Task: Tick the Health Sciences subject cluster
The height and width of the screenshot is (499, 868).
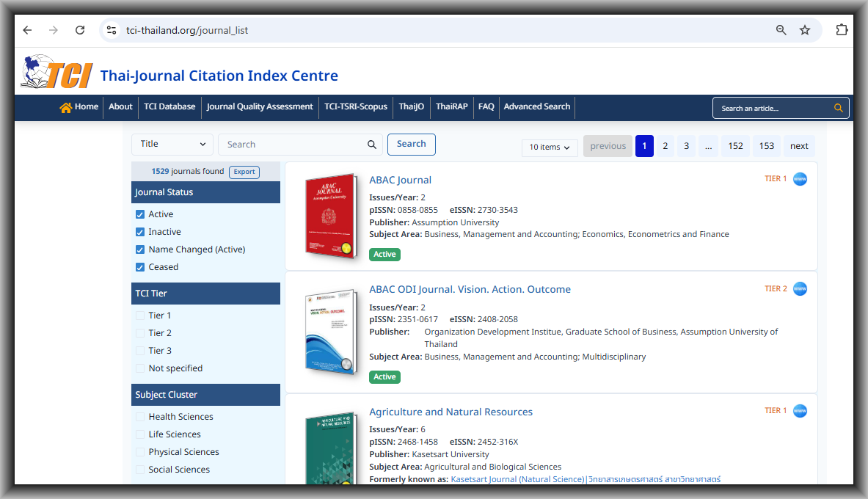Action: 140,417
